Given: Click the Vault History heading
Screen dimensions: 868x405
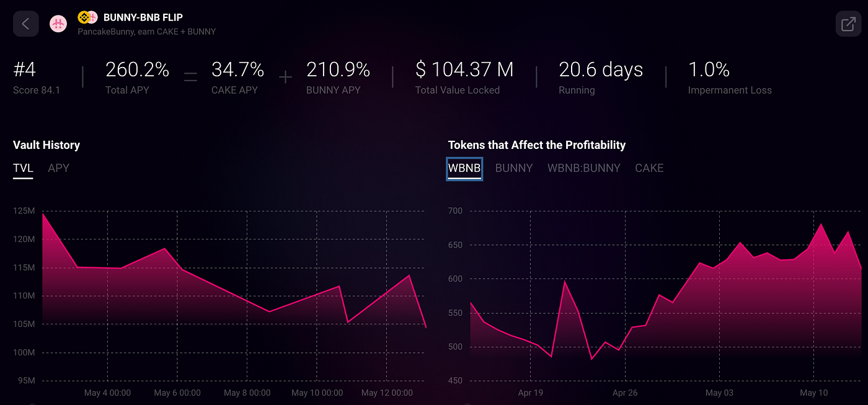Looking at the screenshot, I should point(46,145).
